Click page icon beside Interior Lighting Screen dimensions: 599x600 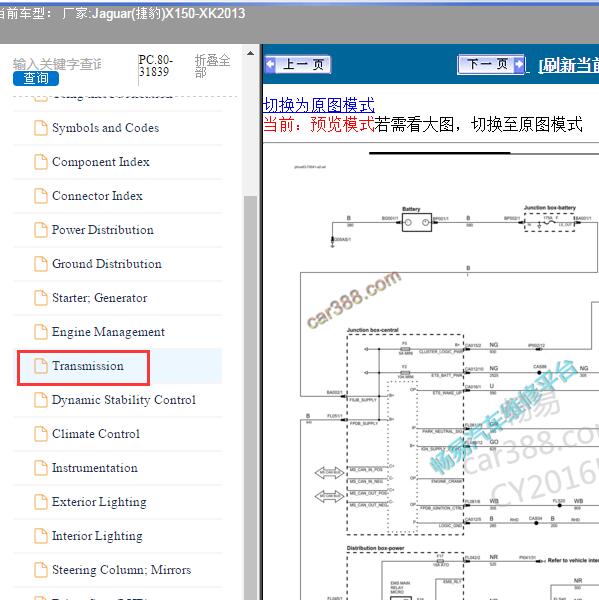tap(41, 536)
